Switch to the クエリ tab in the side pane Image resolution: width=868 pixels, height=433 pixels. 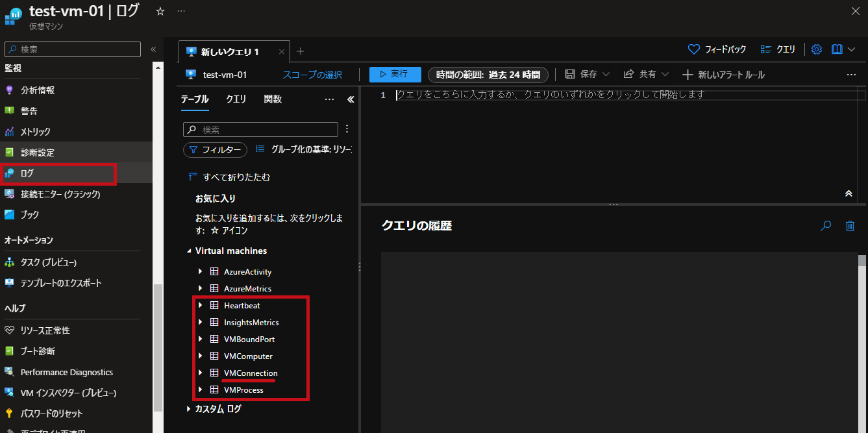pos(236,99)
